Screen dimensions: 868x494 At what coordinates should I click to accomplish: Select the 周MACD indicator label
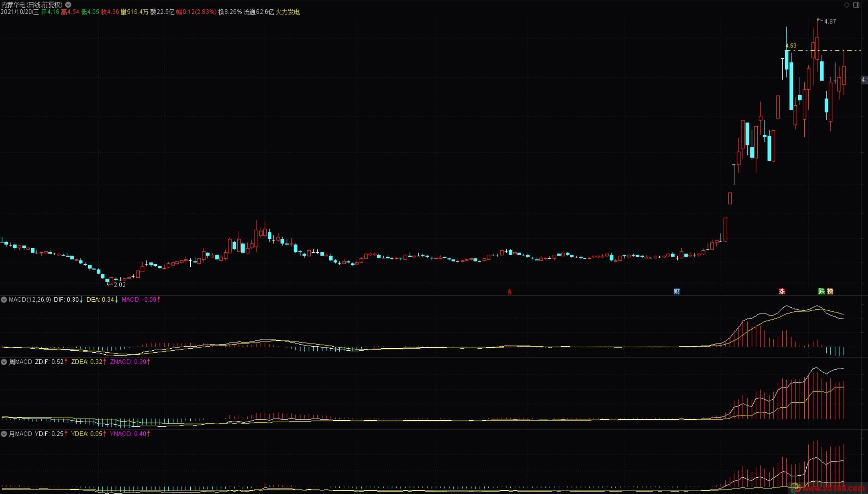[x=20, y=362]
